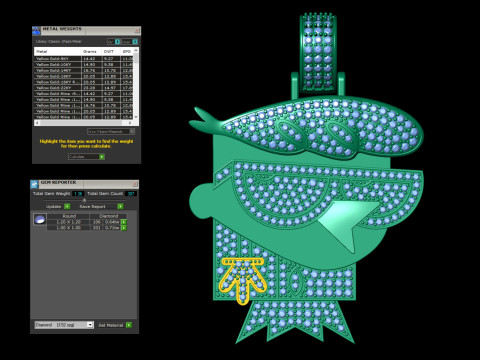Image resolution: width=480 pixels, height=360 pixels.
Task: Collapse the Gem Reporter header using the small arrow
Action: [x=84, y=200]
